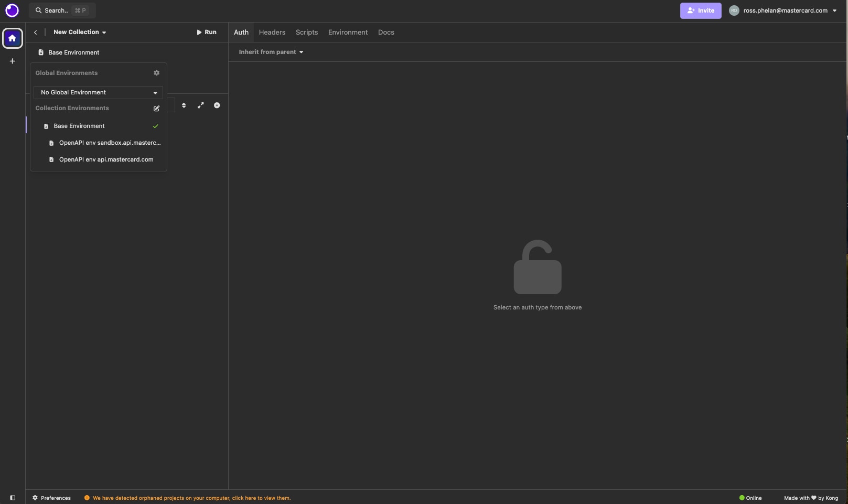Click the orphaned projects warning link

tap(191, 498)
